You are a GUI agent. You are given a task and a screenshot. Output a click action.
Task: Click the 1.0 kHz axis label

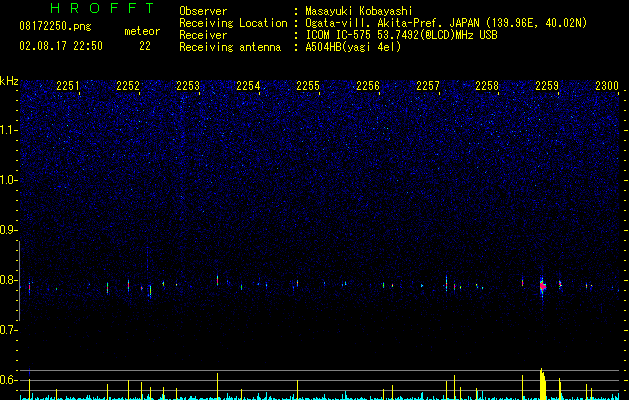coord(8,180)
